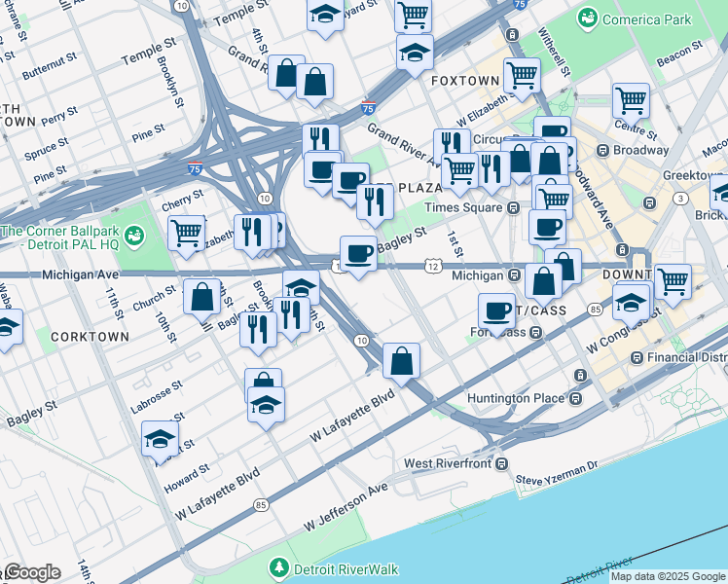Click the Times Square station icon
The height and width of the screenshot is (584, 728).
[513, 208]
